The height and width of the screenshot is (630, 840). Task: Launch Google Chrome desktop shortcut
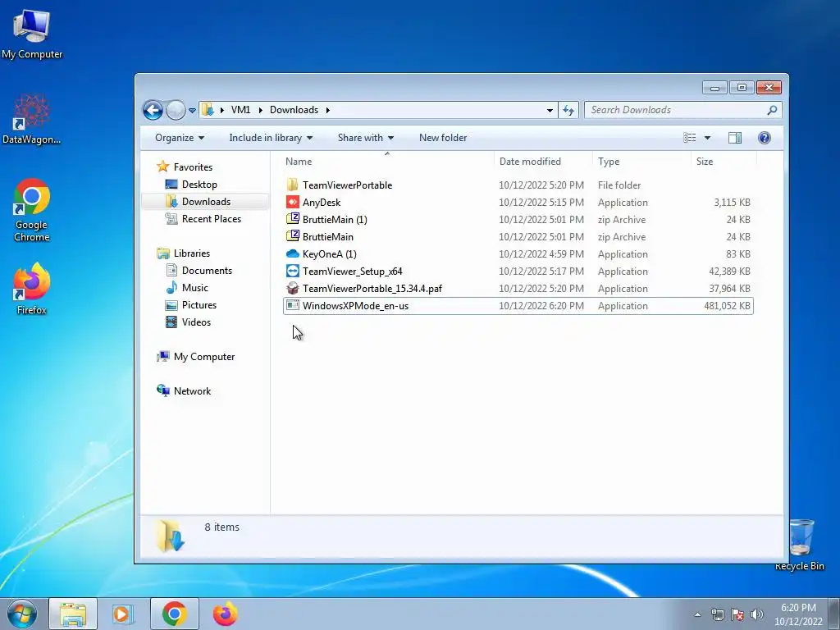click(x=32, y=210)
